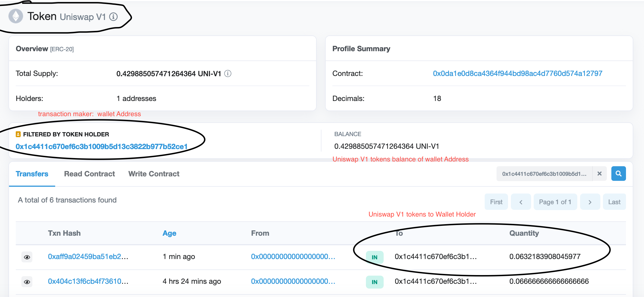Click the '1 min ago' age cell
The height and width of the screenshot is (297, 644).
click(179, 256)
